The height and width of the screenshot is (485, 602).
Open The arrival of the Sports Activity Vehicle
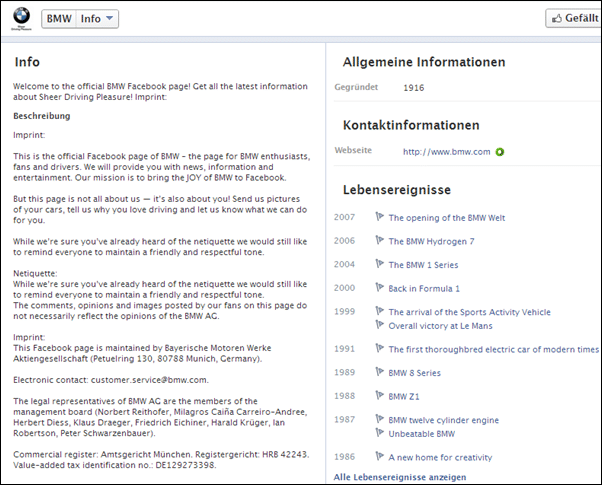469,312
